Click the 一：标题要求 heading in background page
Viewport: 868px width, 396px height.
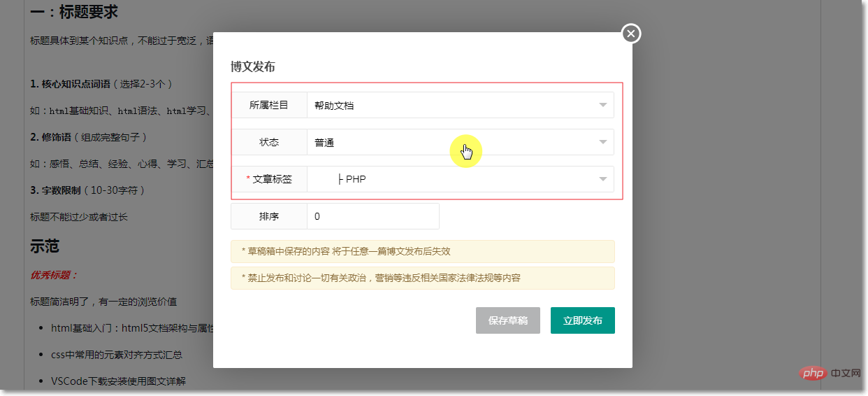74,12
